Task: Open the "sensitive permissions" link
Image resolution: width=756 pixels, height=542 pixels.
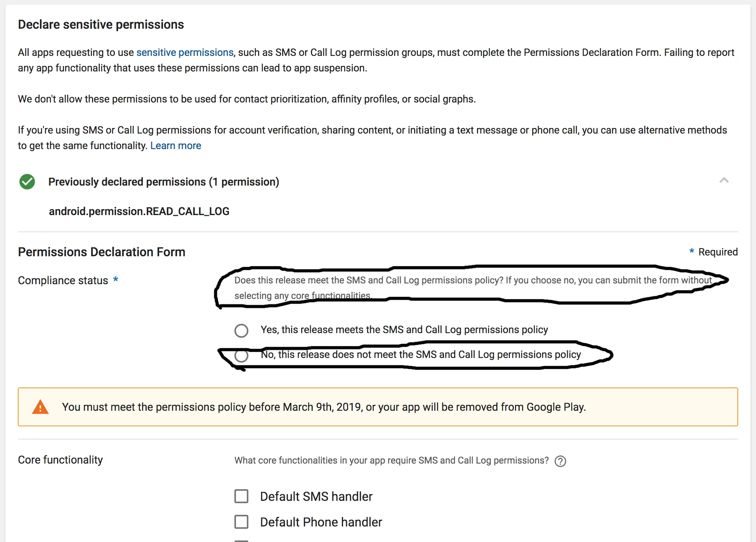Action: (185, 52)
